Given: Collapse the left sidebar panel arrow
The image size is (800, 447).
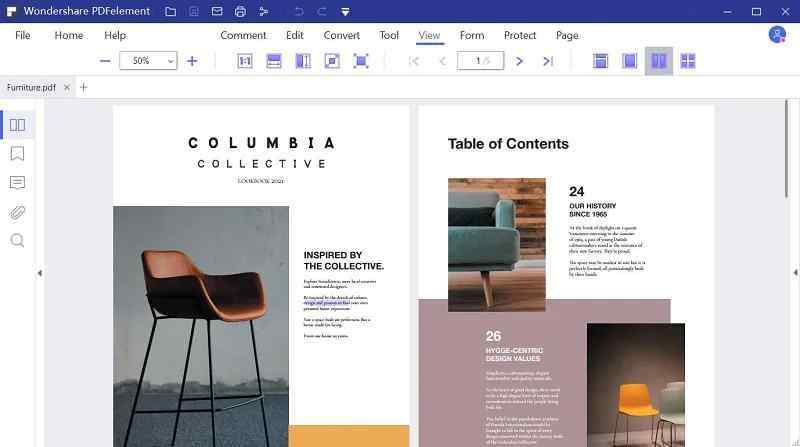Looking at the screenshot, I should (40, 273).
